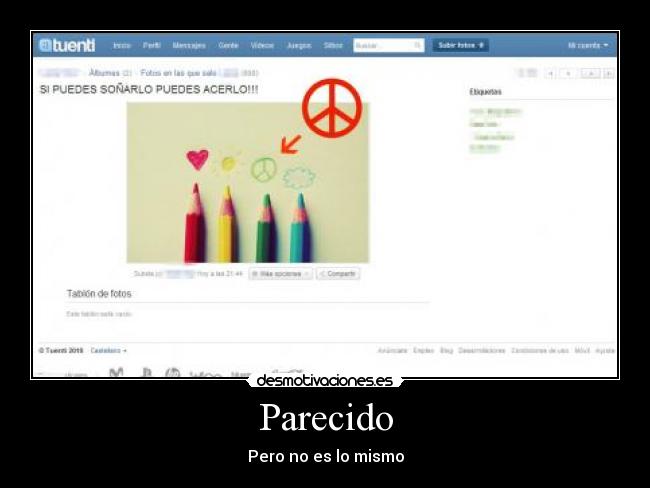650x488 pixels.
Task: Expand the Más opciones dropdown
Action: (281, 274)
